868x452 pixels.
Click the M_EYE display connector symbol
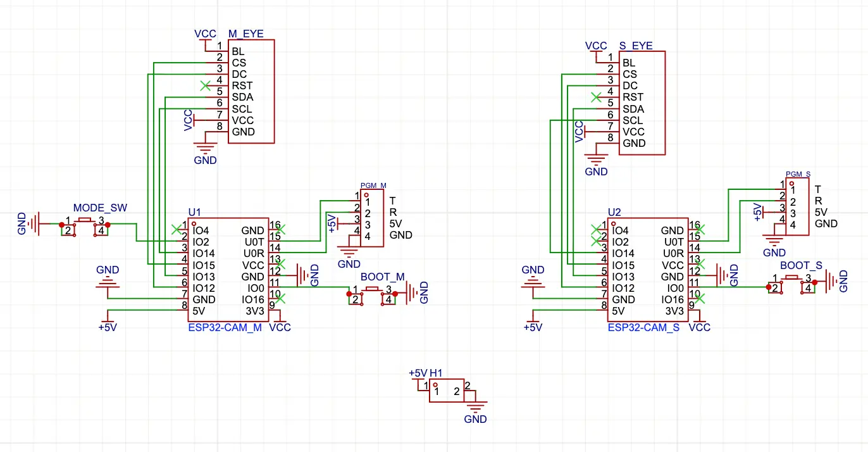pos(251,92)
